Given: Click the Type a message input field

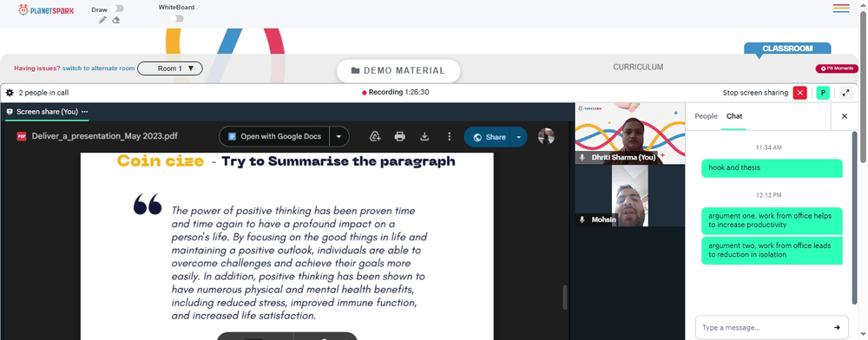Looking at the screenshot, I should 764,327.
